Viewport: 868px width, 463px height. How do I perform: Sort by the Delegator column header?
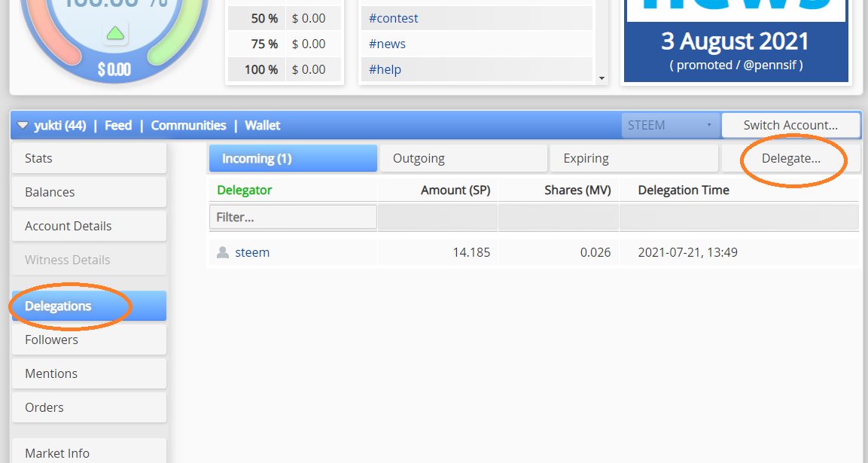[244, 190]
